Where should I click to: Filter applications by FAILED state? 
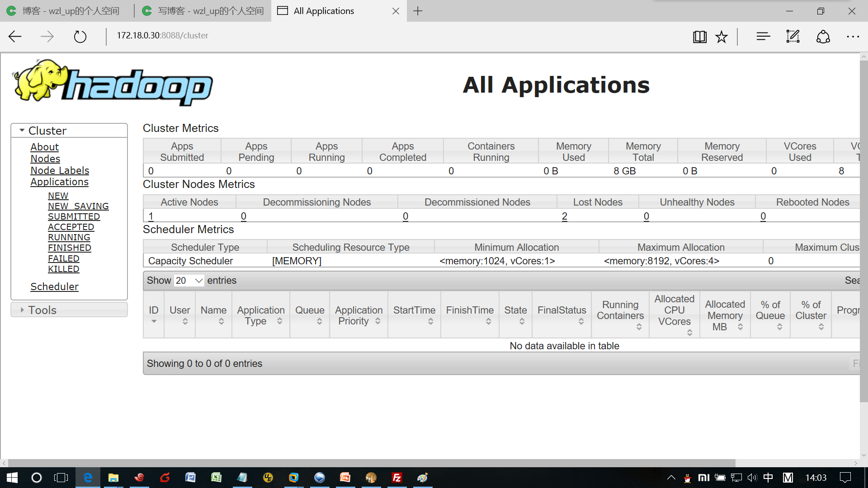tap(64, 258)
